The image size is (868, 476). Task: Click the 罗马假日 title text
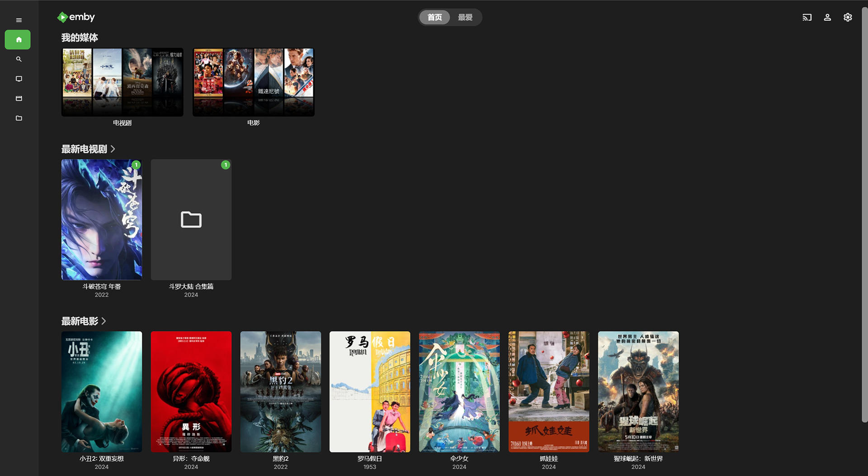click(x=370, y=458)
